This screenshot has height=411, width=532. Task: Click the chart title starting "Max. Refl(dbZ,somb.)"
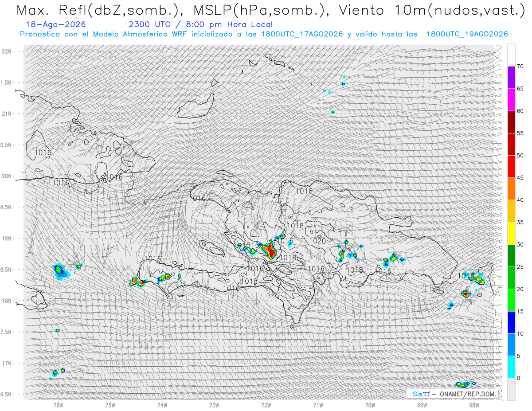coord(270,10)
